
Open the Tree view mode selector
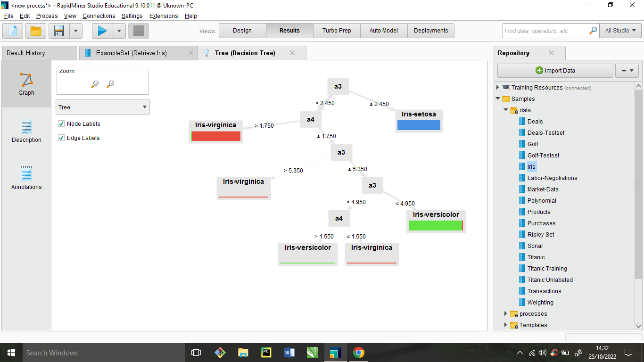[x=102, y=107]
